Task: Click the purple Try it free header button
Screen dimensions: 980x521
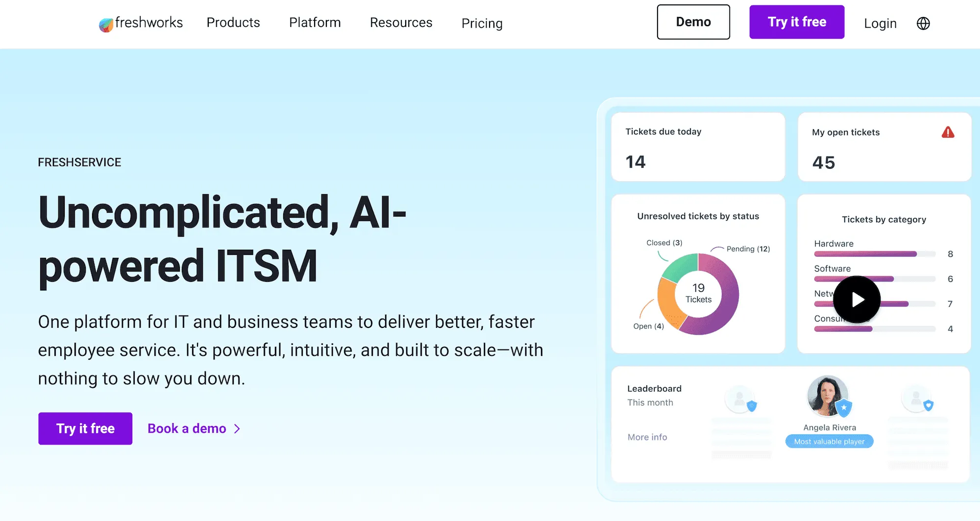Action: pyautogui.click(x=797, y=22)
